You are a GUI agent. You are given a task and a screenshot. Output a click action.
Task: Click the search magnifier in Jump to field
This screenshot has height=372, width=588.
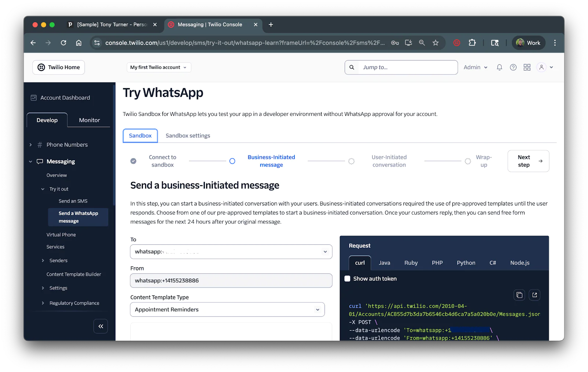[x=351, y=67]
